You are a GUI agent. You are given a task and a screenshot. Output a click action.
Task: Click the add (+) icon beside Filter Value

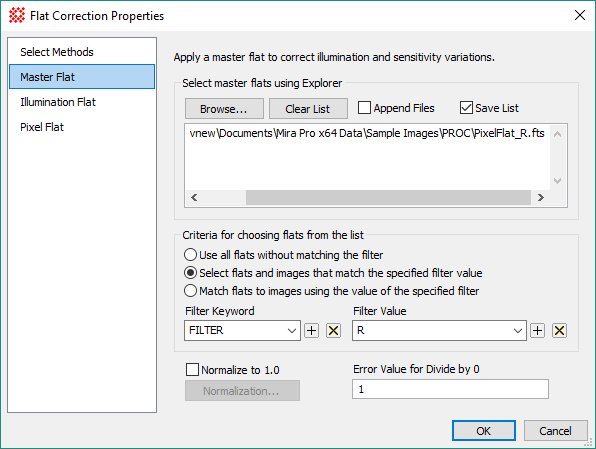point(537,330)
